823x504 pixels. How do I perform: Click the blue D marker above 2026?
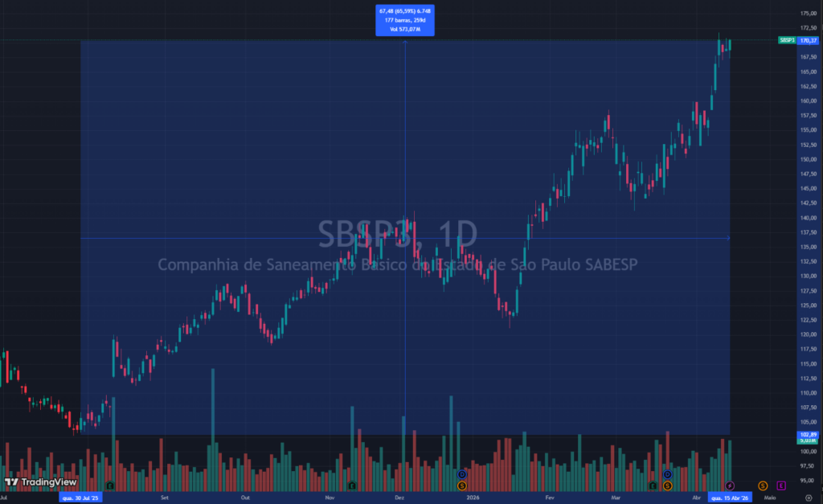pos(462,474)
